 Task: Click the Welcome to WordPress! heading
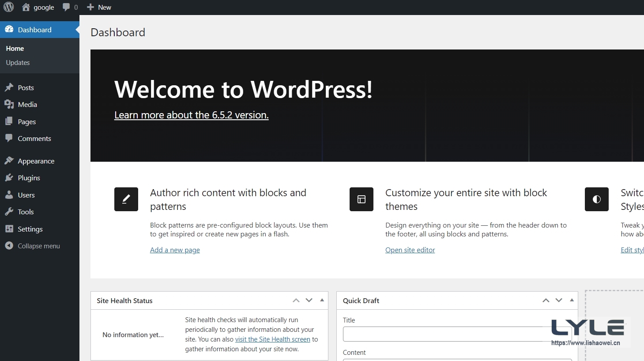243,89
